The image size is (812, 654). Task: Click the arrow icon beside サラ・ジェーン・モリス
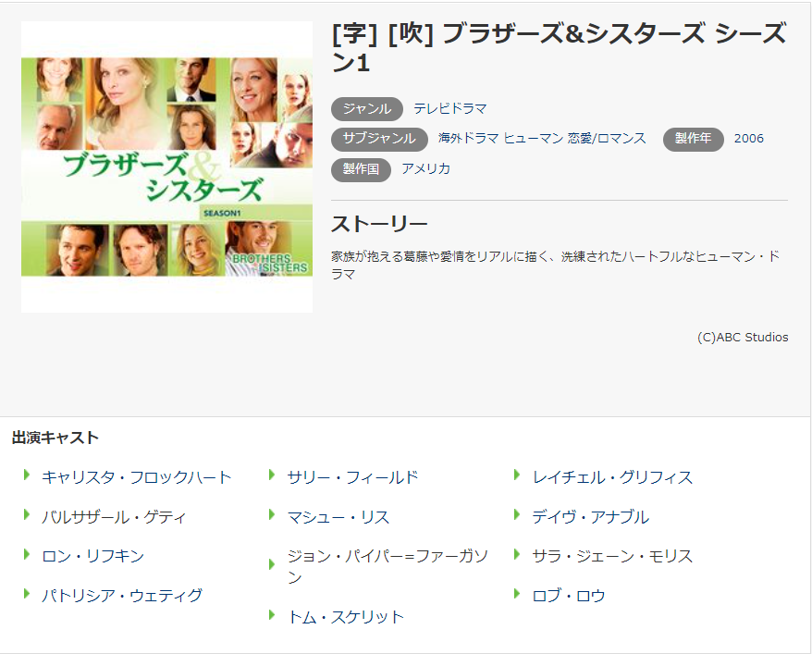(517, 554)
